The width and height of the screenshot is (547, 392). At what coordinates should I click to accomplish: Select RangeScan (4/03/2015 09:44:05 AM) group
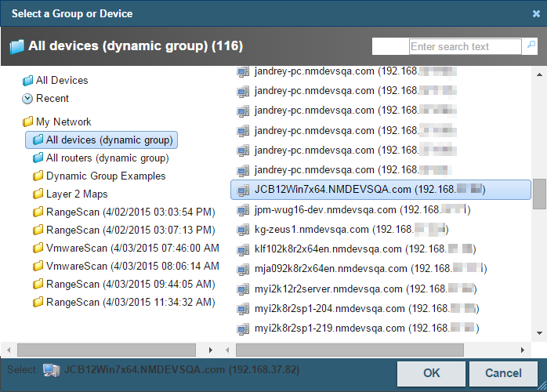(130, 284)
